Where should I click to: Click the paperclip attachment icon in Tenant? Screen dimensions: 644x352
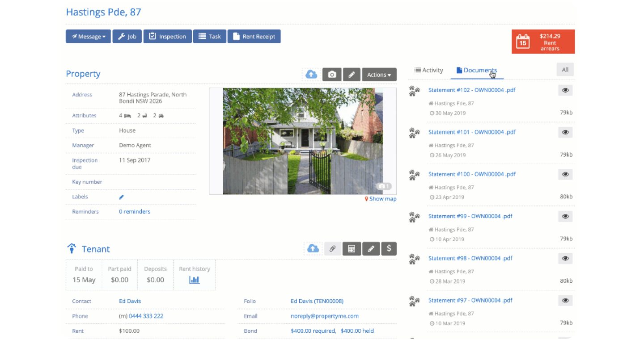pyautogui.click(x=332, y=249)
